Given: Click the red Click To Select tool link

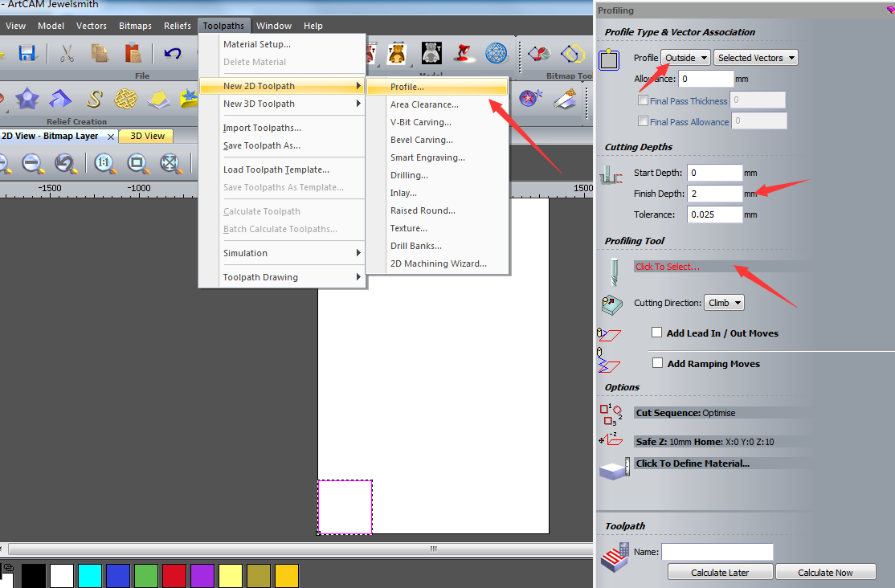Looking at the screenshot, I should click(667, 267).
